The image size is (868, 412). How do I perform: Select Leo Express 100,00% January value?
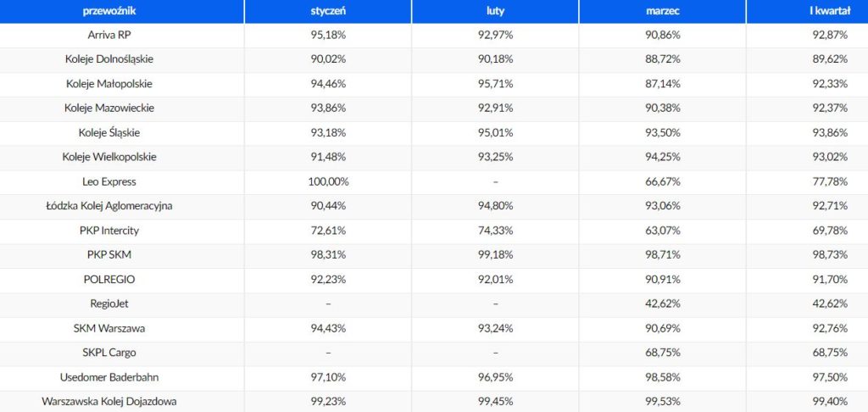pos(328,181)
